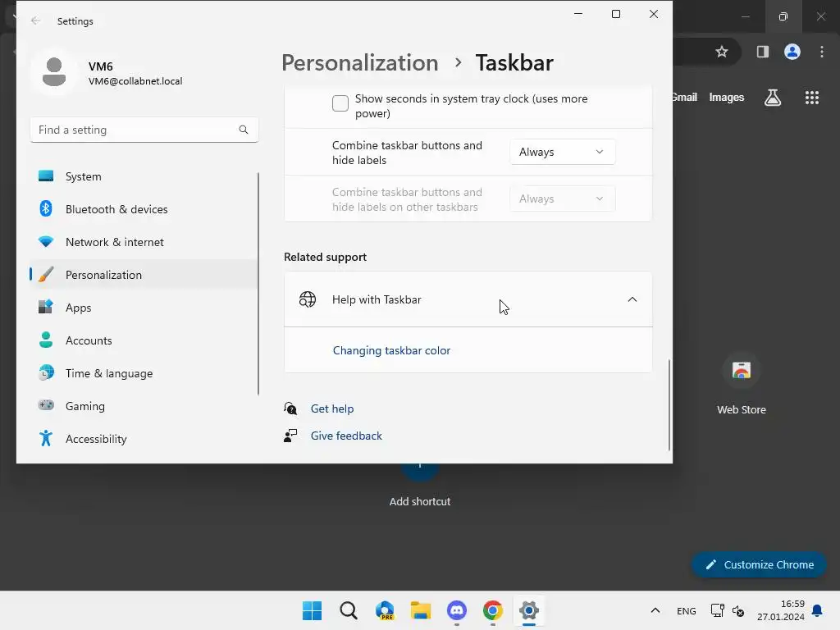
Task: Select Personalization in the sidebar
Action: 144,275
